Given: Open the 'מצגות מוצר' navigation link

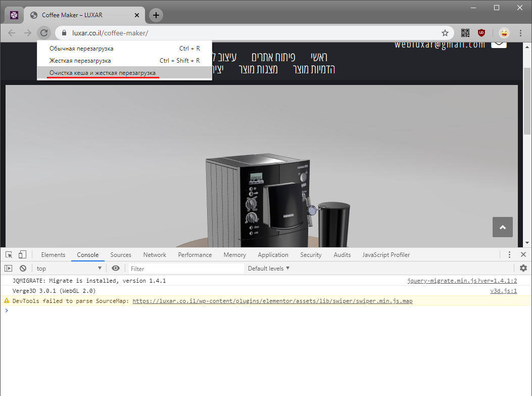Looking at the screenshot, I should click(258, 69).
